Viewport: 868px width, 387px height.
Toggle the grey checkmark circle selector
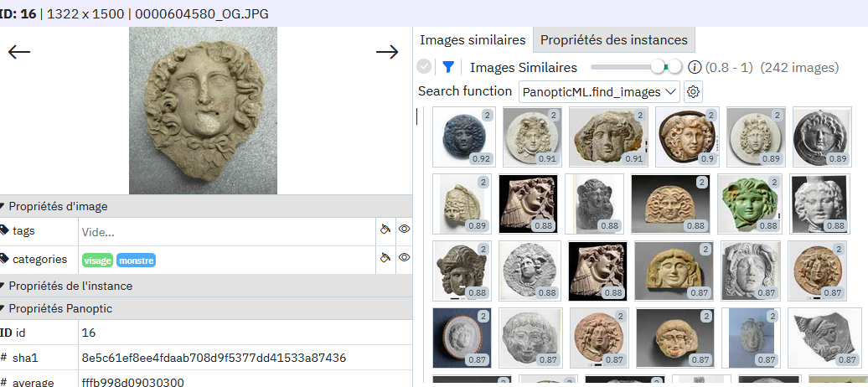[424, 68]
